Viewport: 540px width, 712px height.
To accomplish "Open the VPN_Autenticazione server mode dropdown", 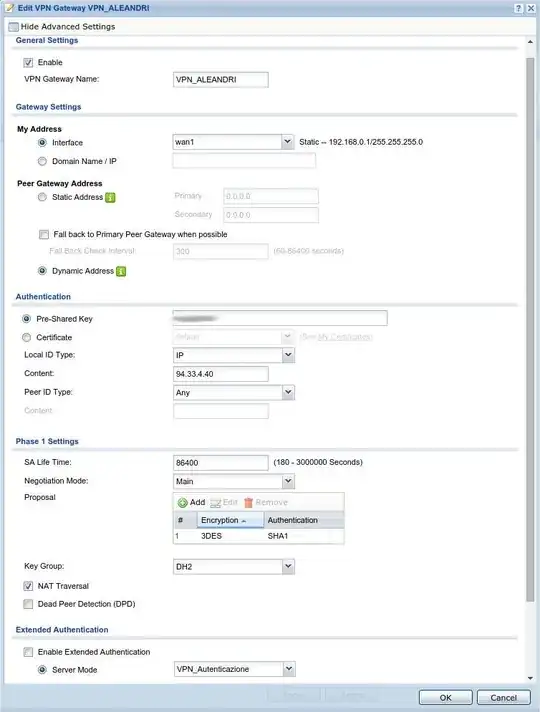I will (x=289, y=669).
